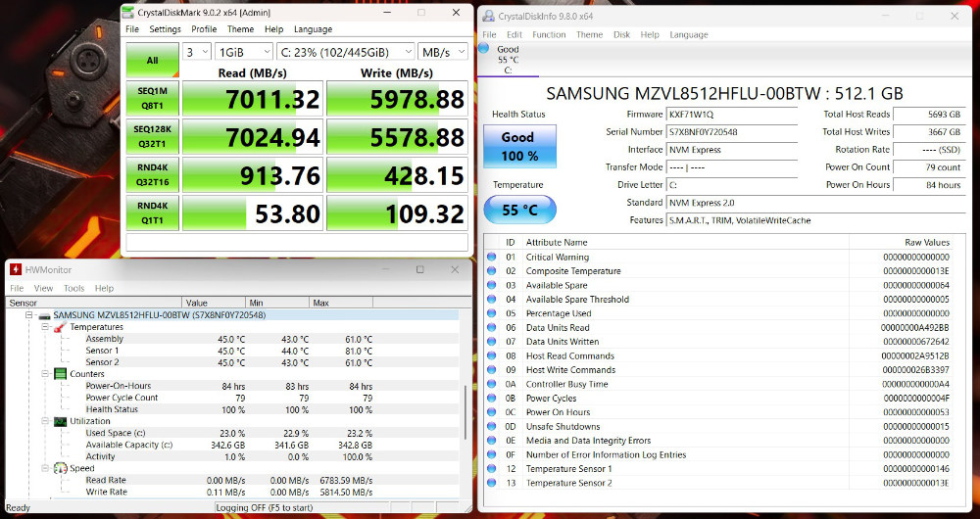Open the test count dropdown showing 3

click(196, 52)
